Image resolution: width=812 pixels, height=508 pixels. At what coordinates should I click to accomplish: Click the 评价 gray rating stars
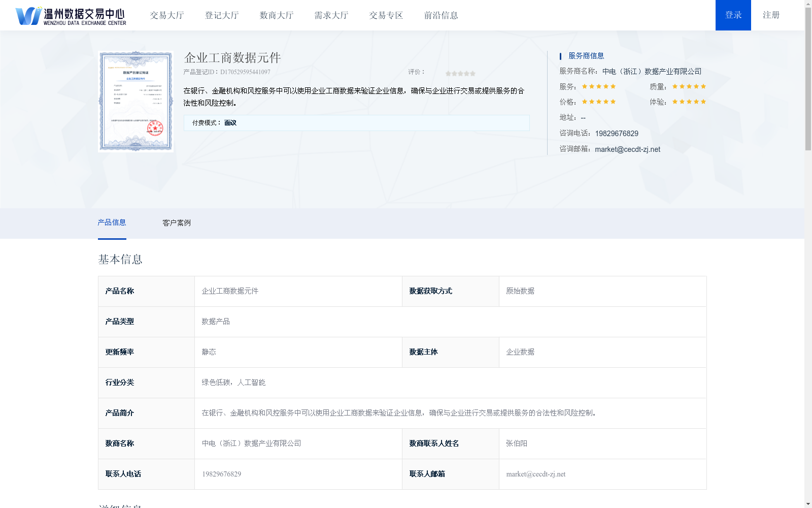tap(460, 74)
